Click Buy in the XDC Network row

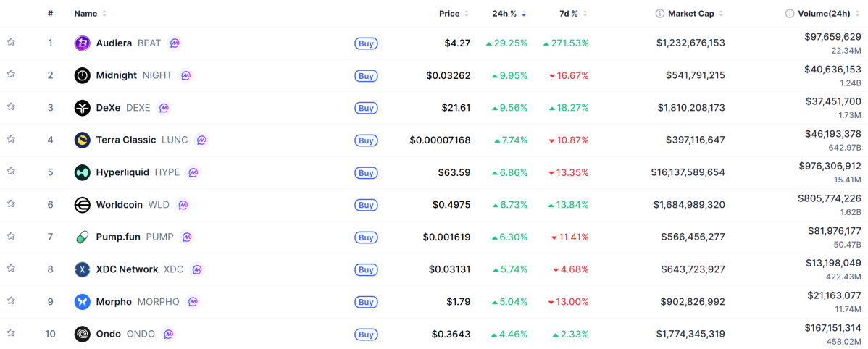(x=366, y=270)
